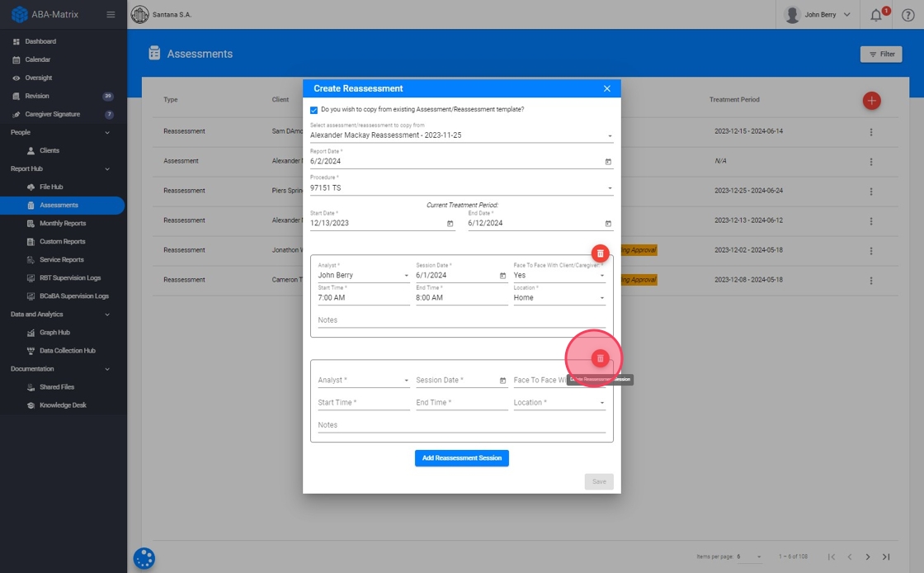Collapse sidebar with hamburger menu icon
This screenshot has height=573, width=924.
pyautogui.click(x=111, y=14)
